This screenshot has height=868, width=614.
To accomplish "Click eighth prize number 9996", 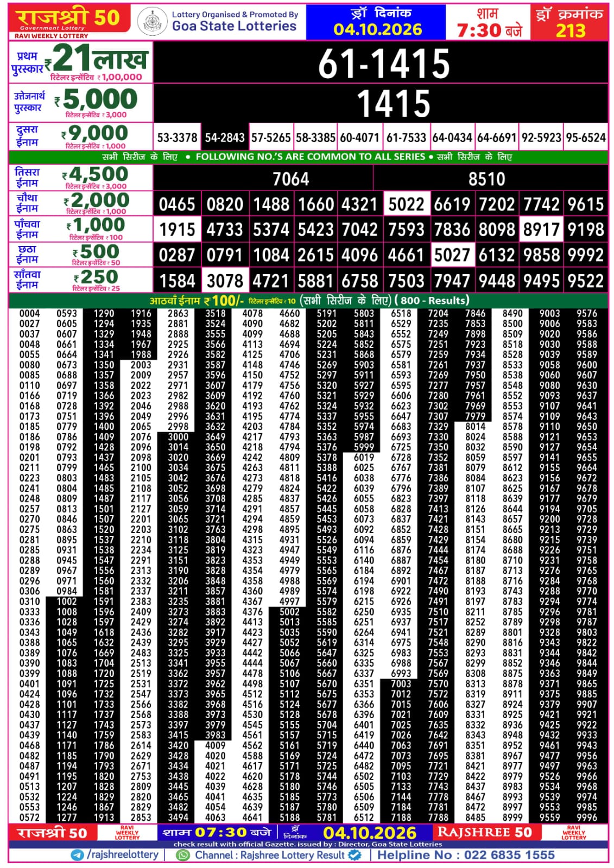I will point(586,817).
